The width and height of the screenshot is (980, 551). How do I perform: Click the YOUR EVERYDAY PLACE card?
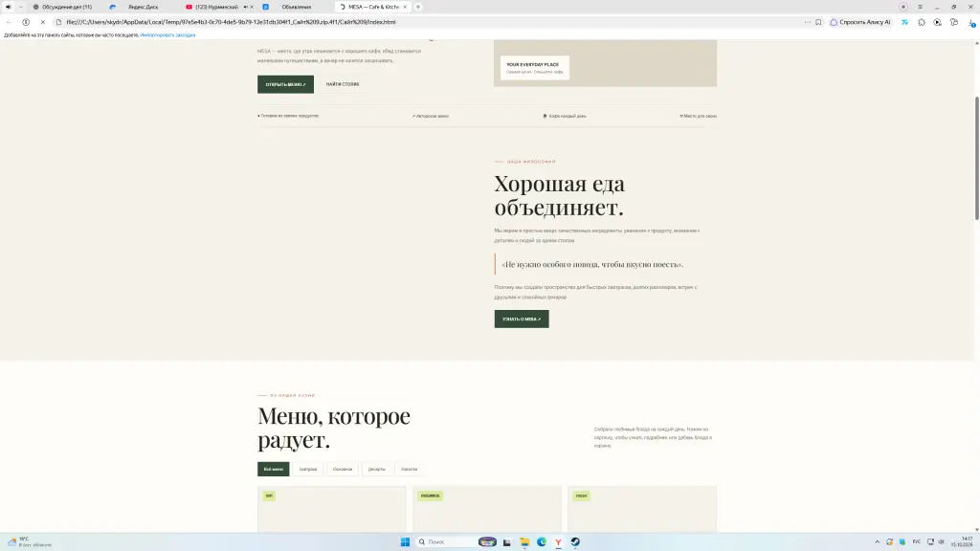click(x=534, y=68)
